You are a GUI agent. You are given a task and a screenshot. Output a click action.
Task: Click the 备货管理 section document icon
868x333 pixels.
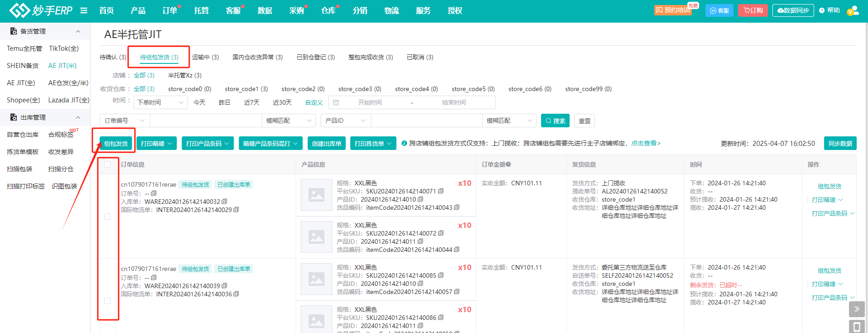14,31
